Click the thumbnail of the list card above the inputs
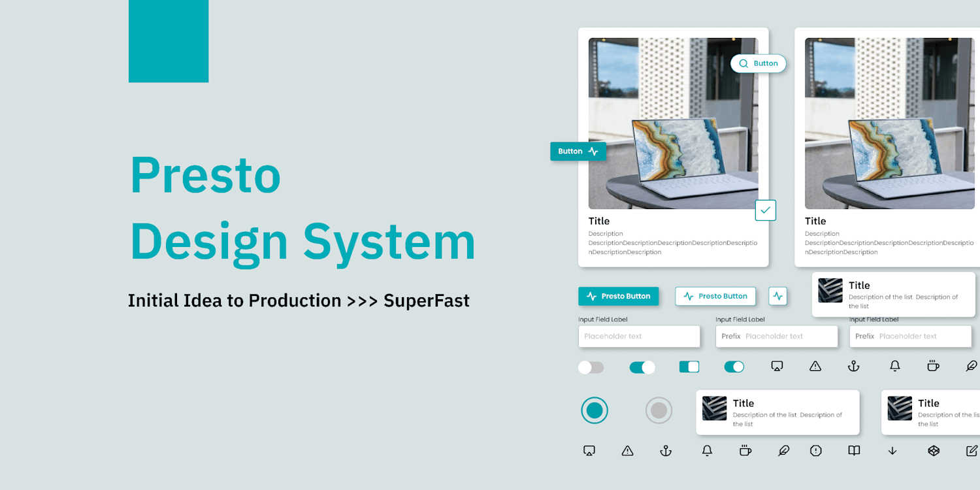The width and height of the screenshot is (980, 490). pos(830,291)
